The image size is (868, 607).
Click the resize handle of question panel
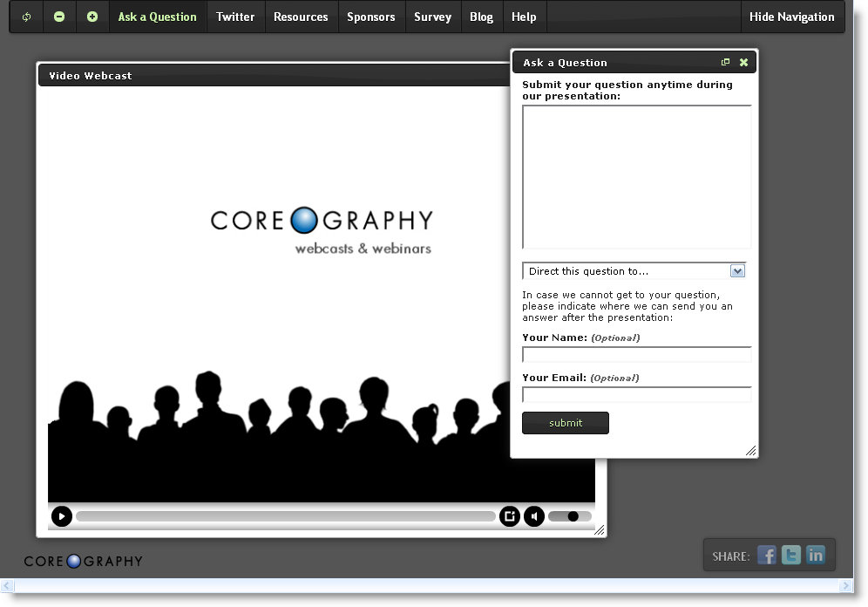(750, 451)
